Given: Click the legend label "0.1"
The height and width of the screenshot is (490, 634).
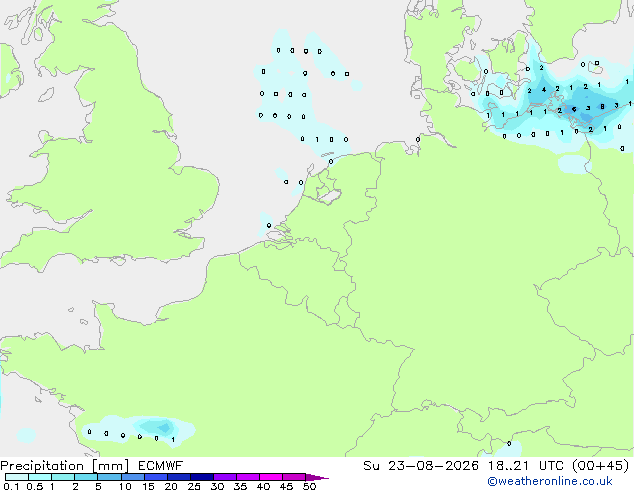Looking at the screenshot, I should coord(11,486).
